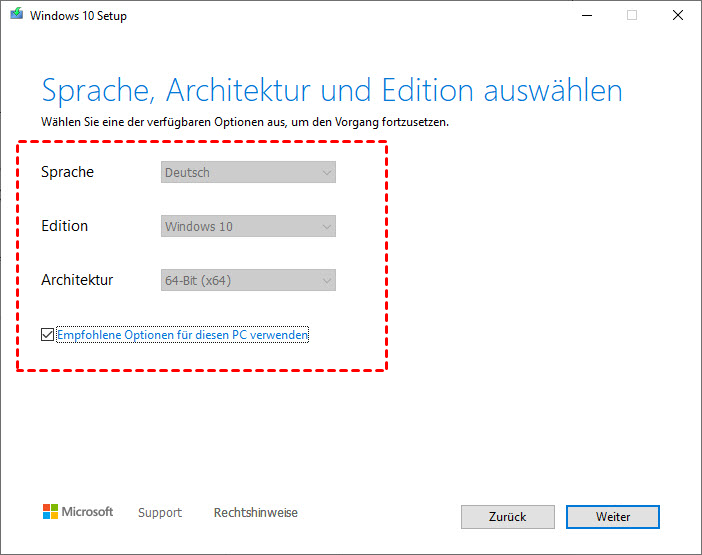Close the Windows 10 Setup window
The width and height of the screenshot is (702, 555).
tap(677, 16)
